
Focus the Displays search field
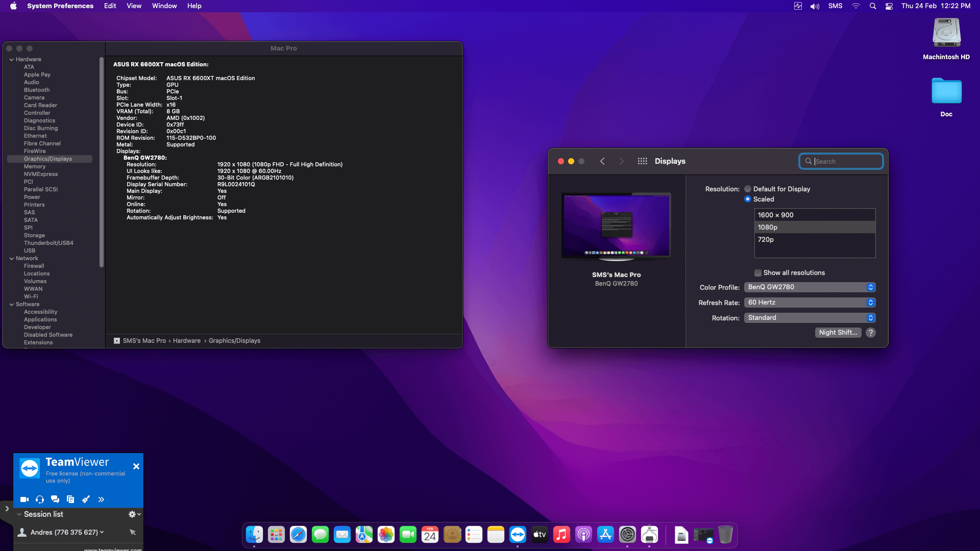(x=841, y=161)
